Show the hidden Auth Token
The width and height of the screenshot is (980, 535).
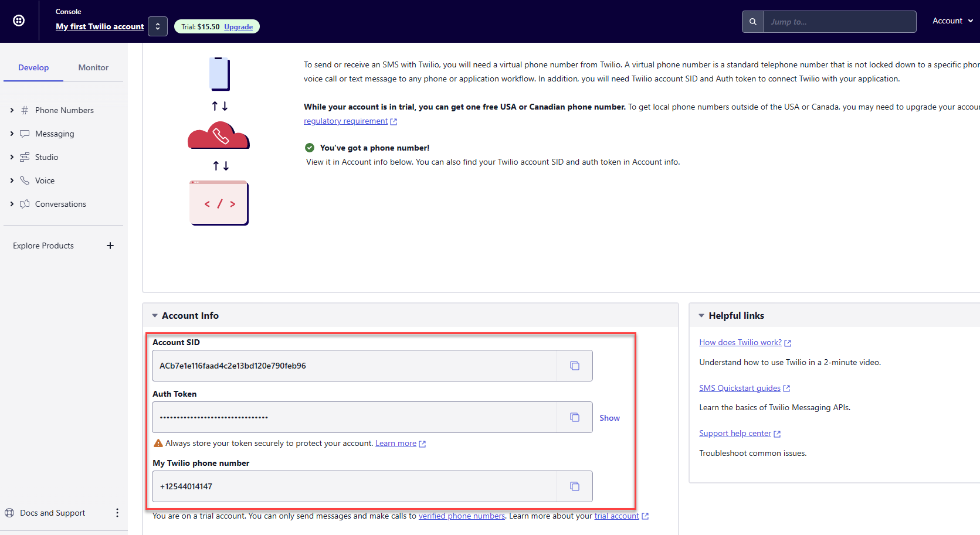pos(609,418)
